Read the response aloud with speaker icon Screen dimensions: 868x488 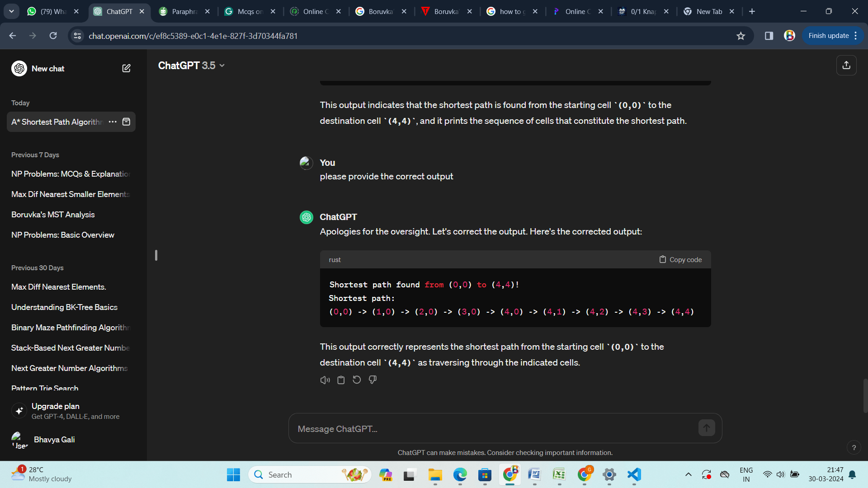tap(325, 380)
